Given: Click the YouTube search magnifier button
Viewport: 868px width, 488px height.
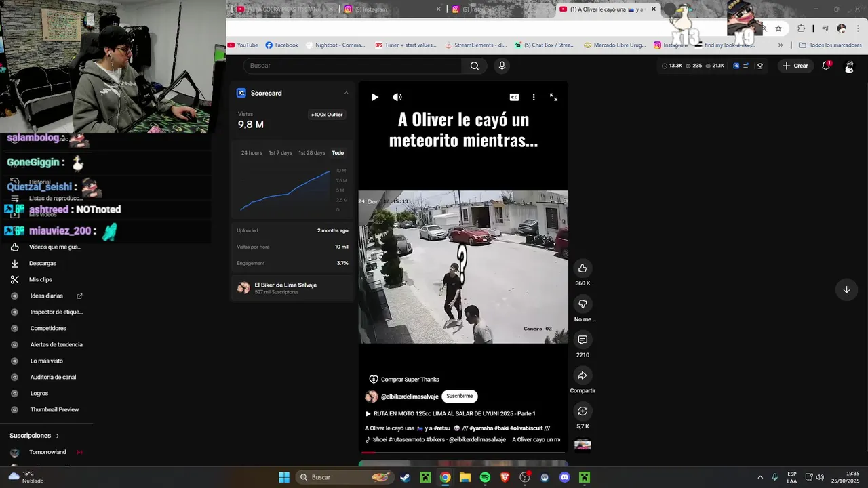Looking at the screenshot, I should tap(475, 66).
